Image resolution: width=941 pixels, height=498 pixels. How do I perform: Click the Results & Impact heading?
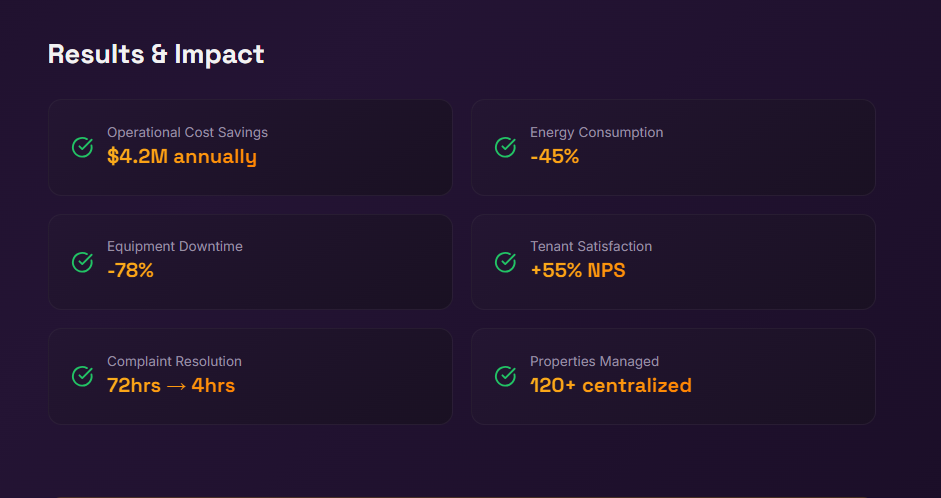coord(156,54)
